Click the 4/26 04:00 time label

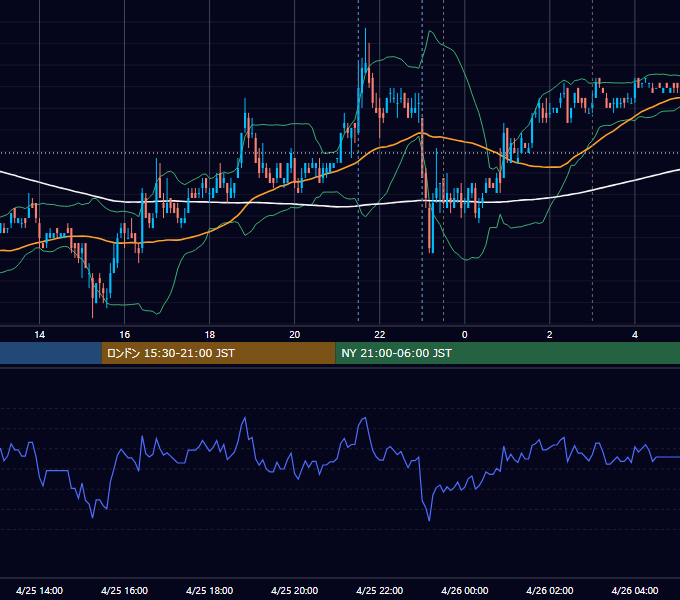pyautogui.click(x=634, y=590)
